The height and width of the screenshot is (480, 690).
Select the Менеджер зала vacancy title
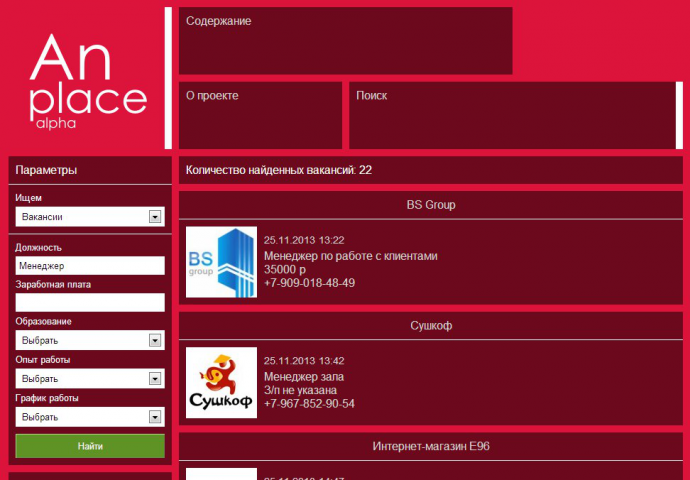(304, 377)
